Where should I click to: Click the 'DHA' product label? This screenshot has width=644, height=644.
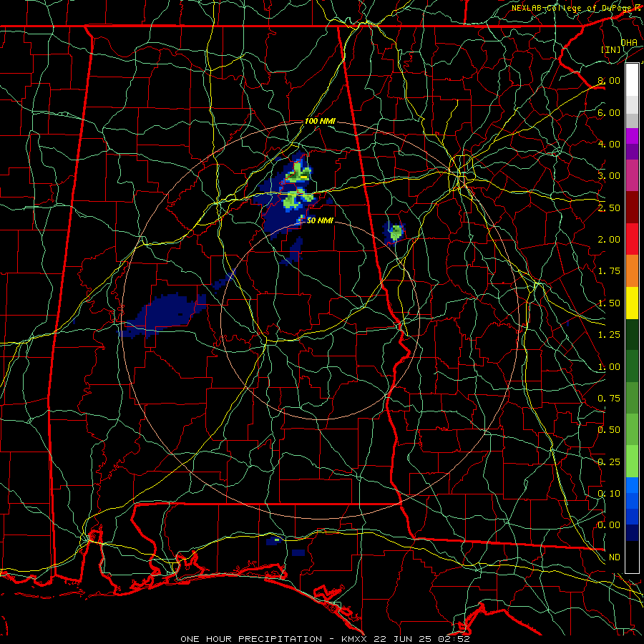click(629, 42)
